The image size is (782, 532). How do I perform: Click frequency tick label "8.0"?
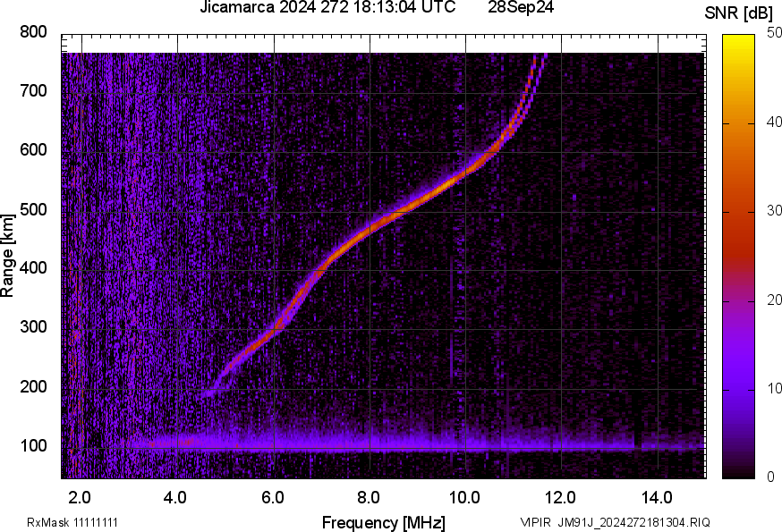click(368, 498)
